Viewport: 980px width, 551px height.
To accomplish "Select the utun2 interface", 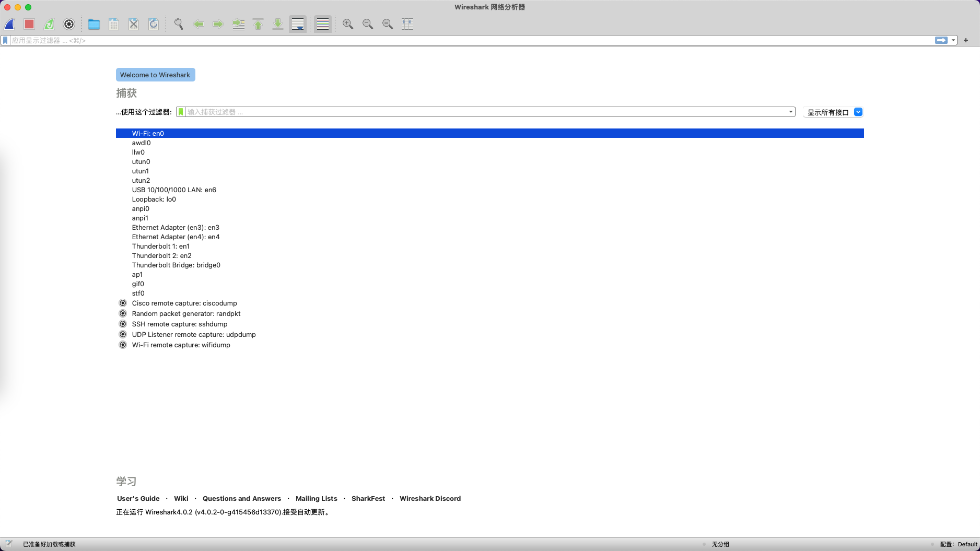I will tap(490, 180).
